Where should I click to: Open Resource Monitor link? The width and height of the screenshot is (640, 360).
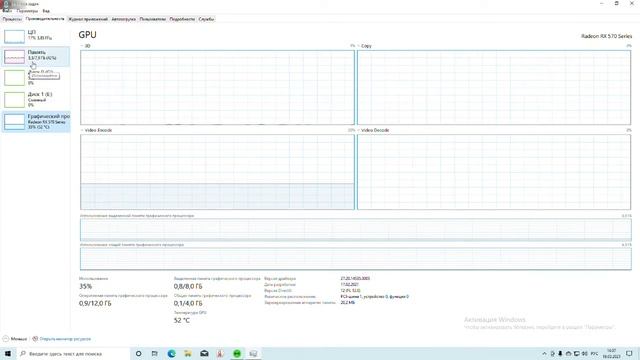click(x=65, y=339)
